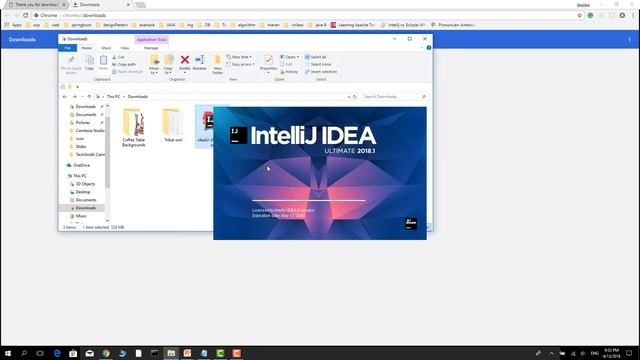Open the address bar history dropdown
Viewport: 640px width, 360px height.
pyautogui.click(x=349, y=97)
